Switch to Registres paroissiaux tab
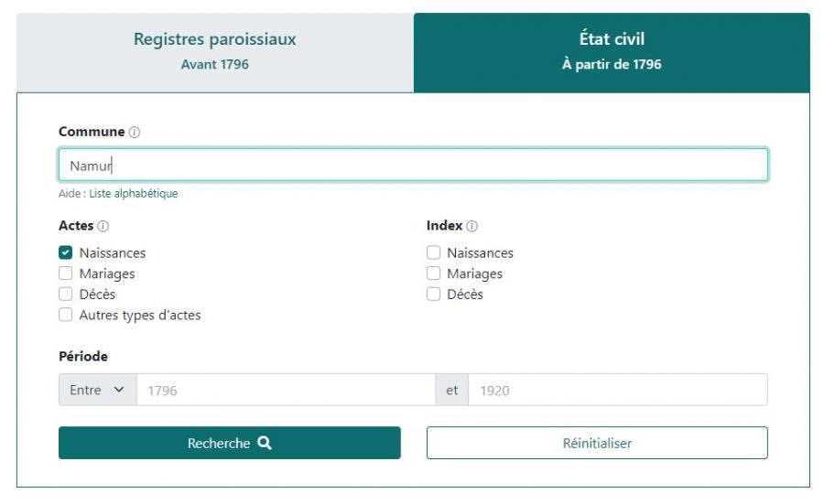The image size is (824, 504). click(x=215, y=52)
